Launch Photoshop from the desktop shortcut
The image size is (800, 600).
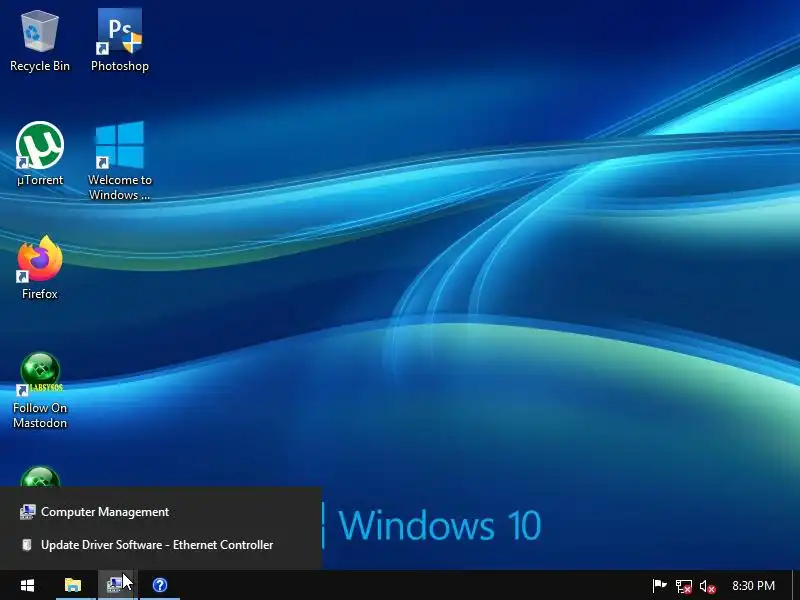120,41
